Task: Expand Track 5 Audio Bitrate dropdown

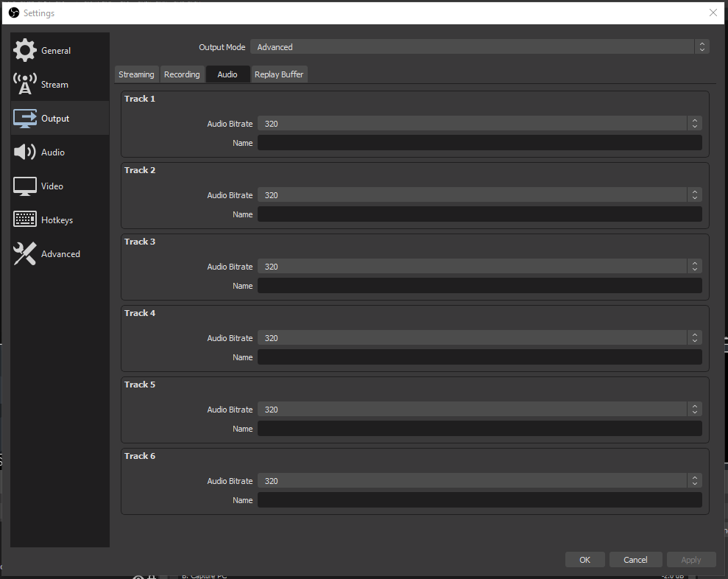Action: coord(480,410)
